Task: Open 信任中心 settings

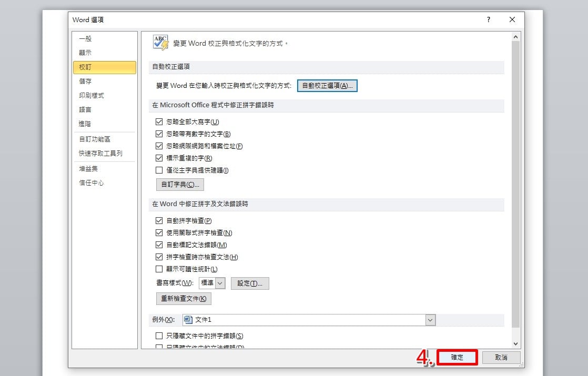Action: coord(105,183)
